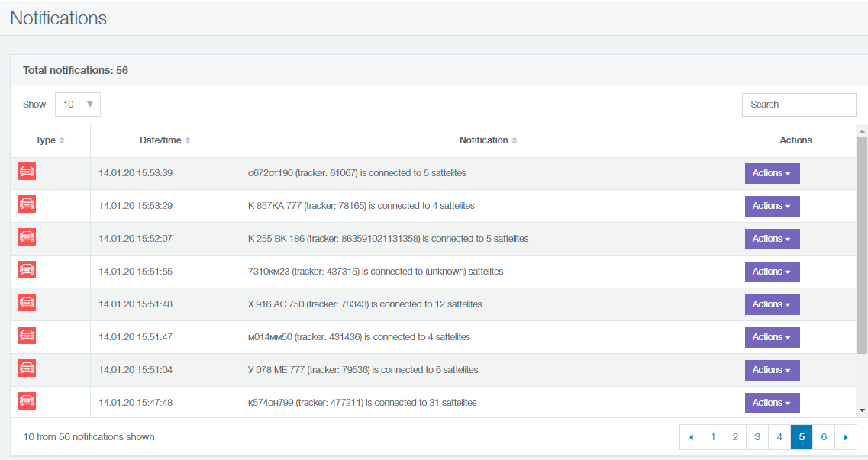Open Actions dropdown for 7310км23 notification
The width and height of the screenshot is (868, 460).
[773, 272]
